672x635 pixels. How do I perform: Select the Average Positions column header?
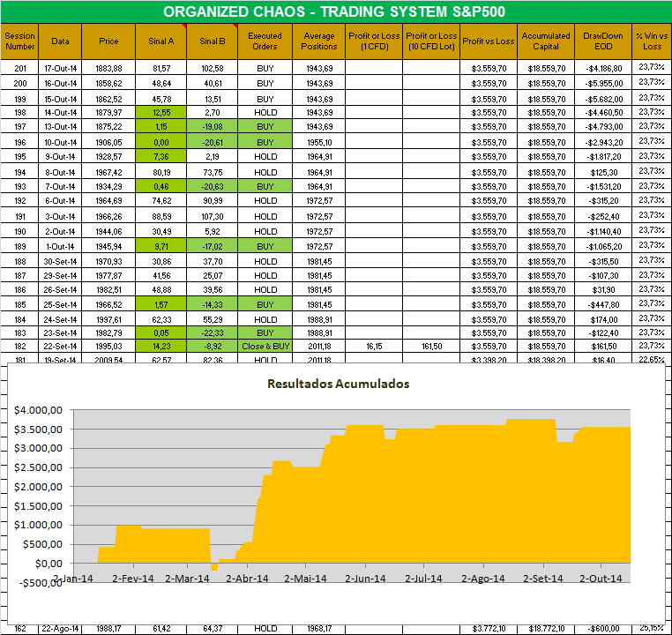(x=319, y=41)
